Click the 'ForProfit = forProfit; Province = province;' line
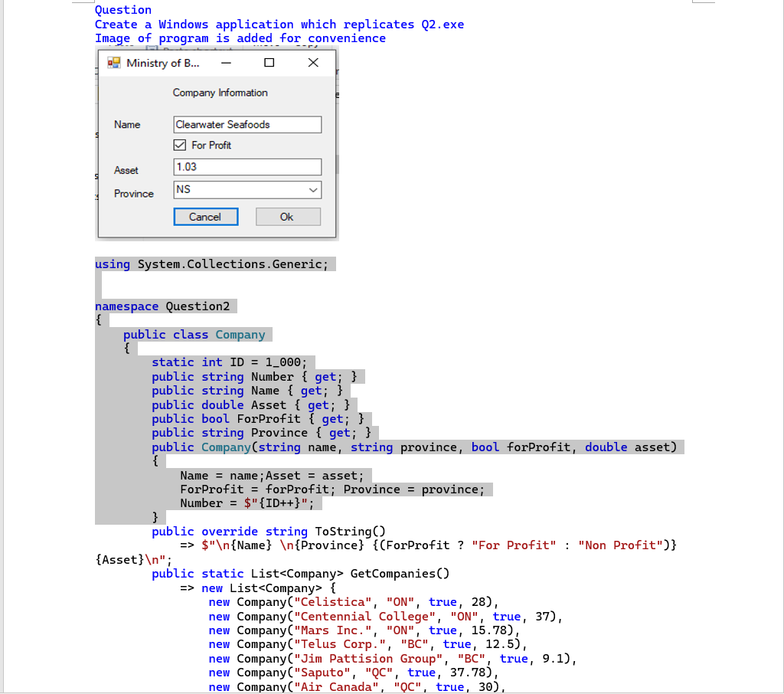This screenshot has width=784, height=694. coord(332,489)
